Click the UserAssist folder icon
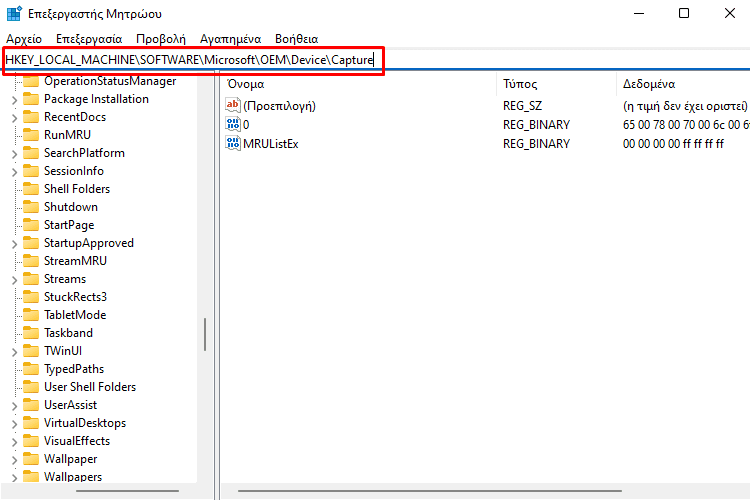The image size is (750, 500). click(31, 405)
